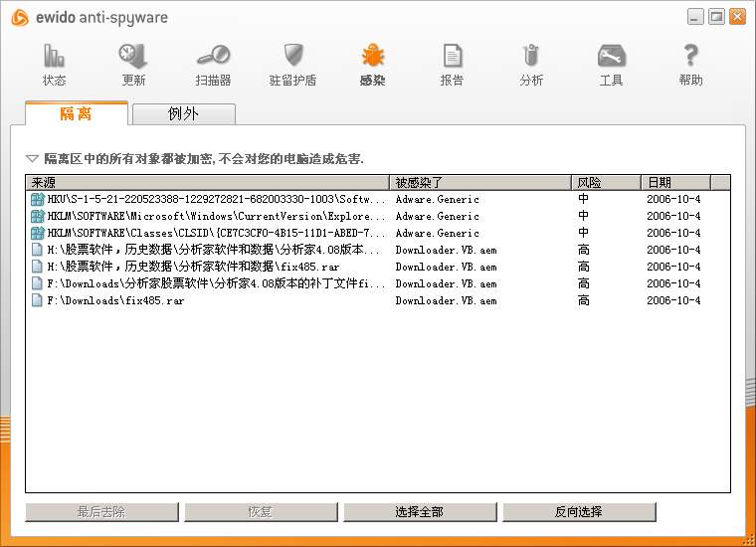
Task: Sort list by the 风险 risk column header
Action: (x=606, y=183)
